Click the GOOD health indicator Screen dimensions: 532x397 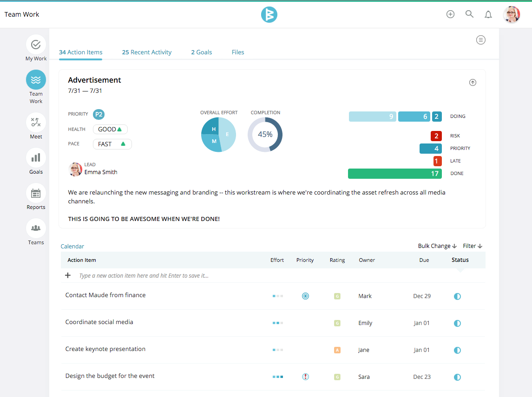pos(110,129)
